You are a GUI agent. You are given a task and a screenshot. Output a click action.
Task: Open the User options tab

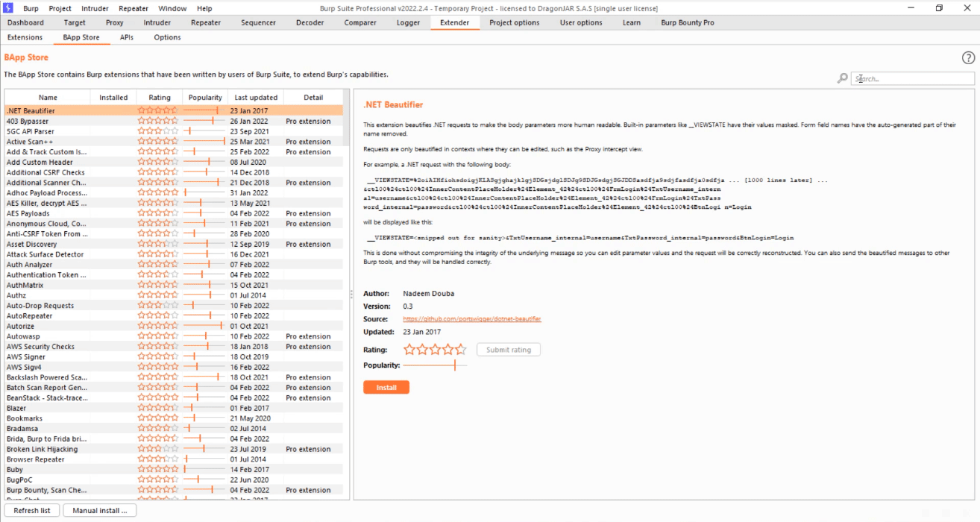pos(581,22)
